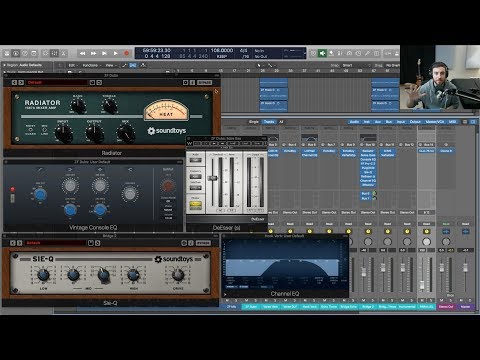Click the Bridge 2 volume fader
The height and width of the screenshot is (360, 480).
click(364, 271)
